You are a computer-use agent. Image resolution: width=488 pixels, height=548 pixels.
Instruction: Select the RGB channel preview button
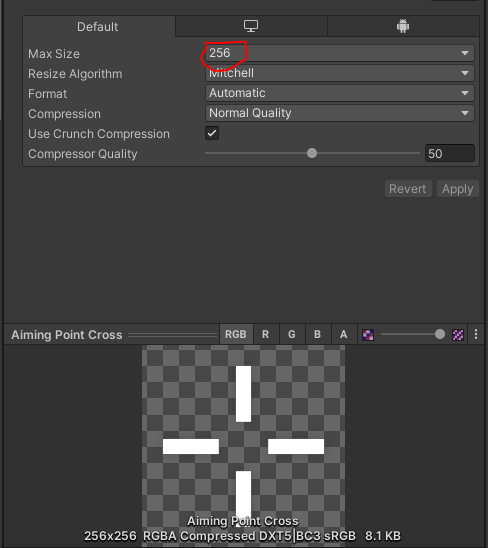click(x=236, y=334)
